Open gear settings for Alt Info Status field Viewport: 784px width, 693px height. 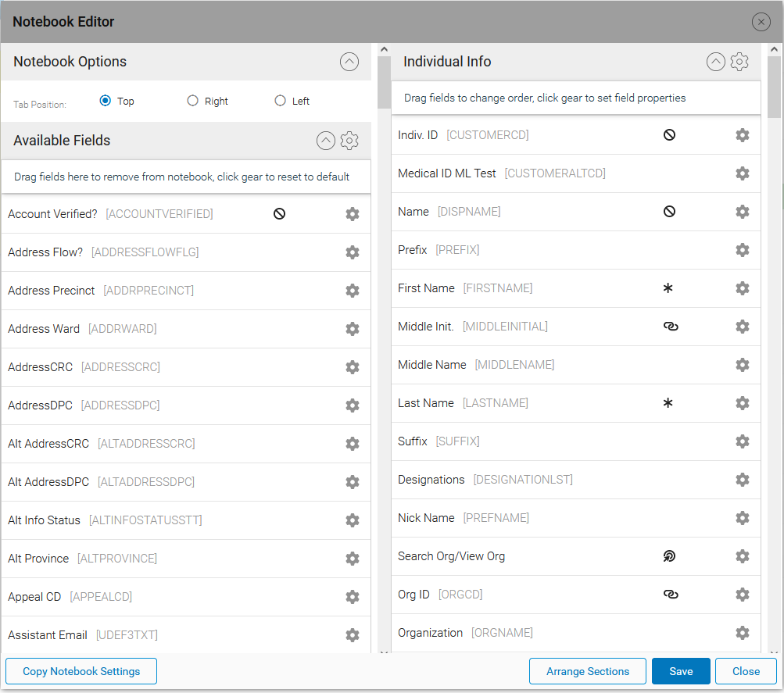[x=353, y=520]
